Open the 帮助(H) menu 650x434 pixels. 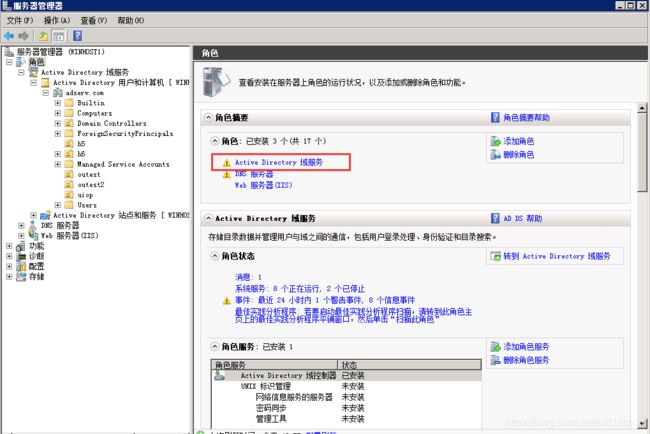click(131, 20)
